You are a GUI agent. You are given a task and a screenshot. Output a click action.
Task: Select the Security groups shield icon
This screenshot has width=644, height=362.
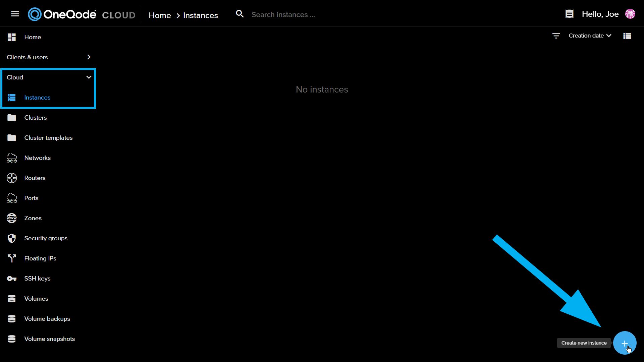pyautogui.click(x=12, y=238)
